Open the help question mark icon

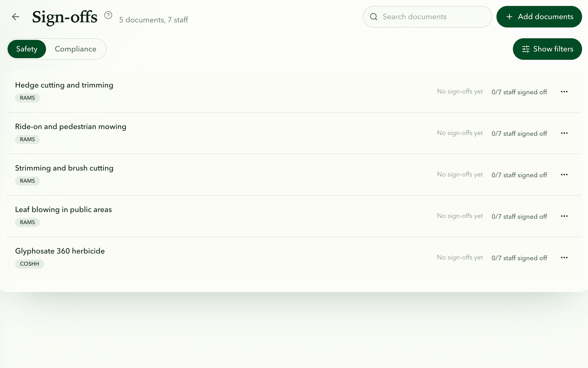(108, 15)
